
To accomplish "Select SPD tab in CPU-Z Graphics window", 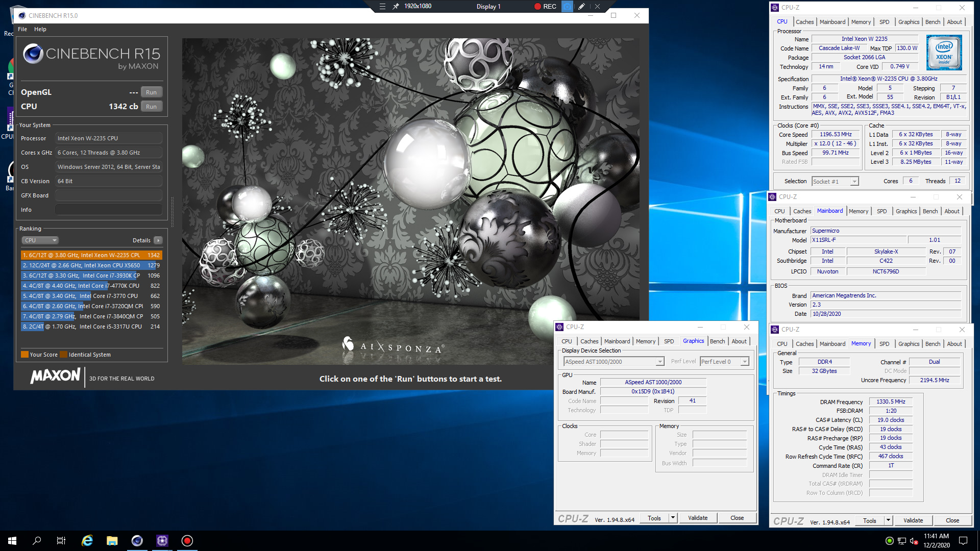I will [x=669, y=341].
